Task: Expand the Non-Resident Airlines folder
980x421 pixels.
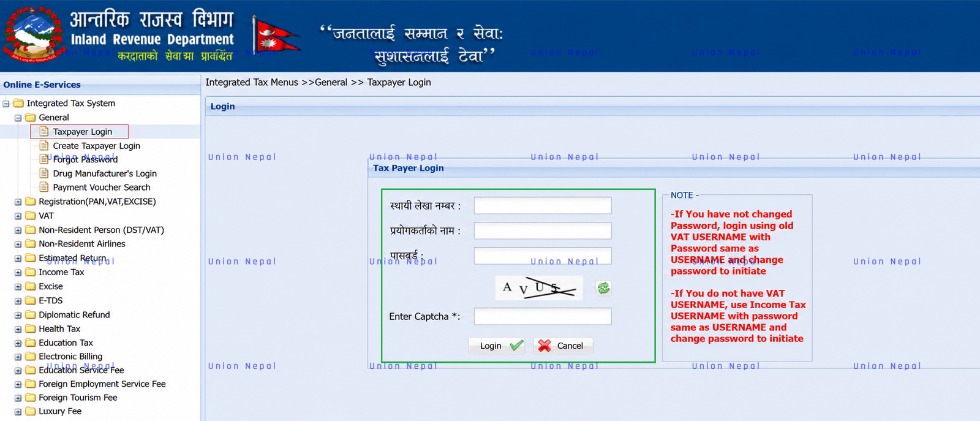Action: pos(18,244)
